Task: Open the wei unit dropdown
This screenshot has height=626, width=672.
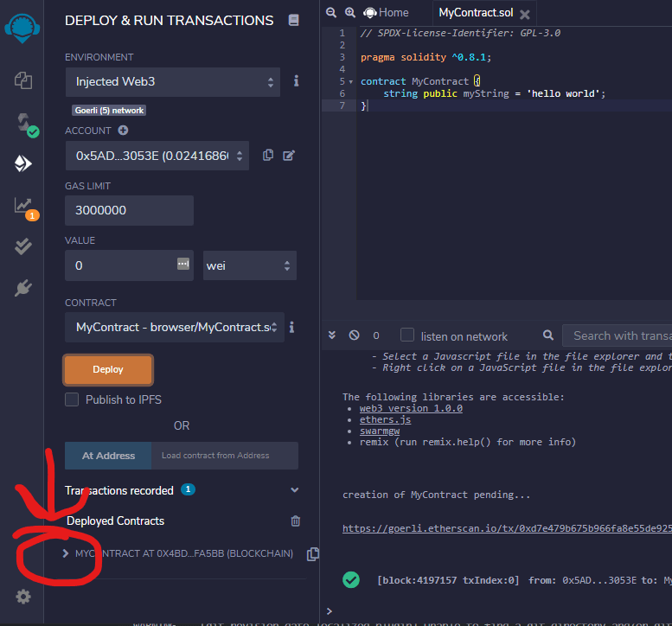Action: 250,265
